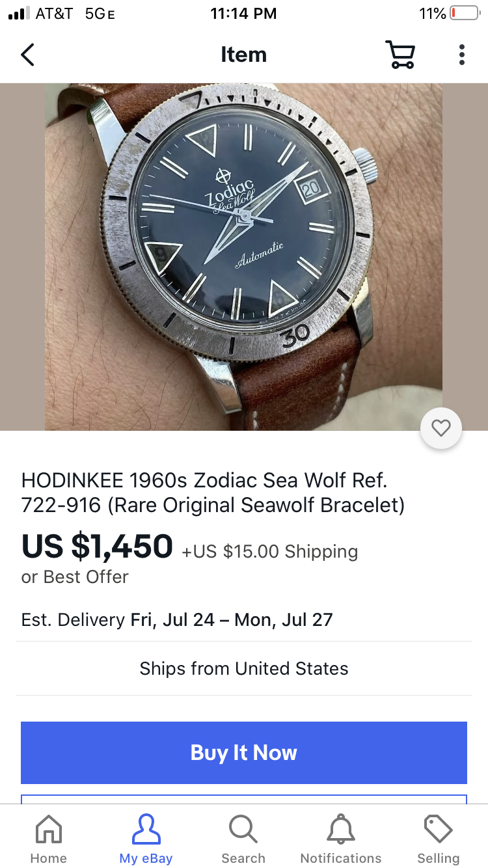The image size is (488, 868).
Task: Select the My eBay person icon
Action: (146, 830)
